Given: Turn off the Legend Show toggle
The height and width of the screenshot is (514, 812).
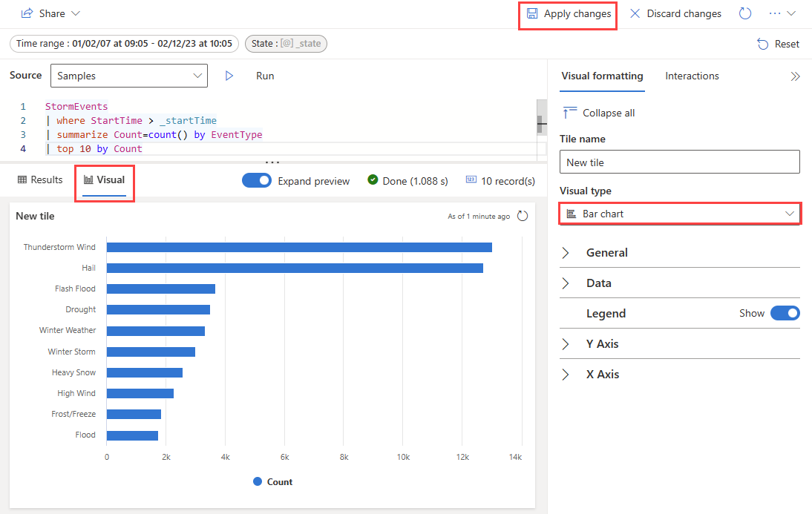Looking at the screenshot, I should pos(785,313).
